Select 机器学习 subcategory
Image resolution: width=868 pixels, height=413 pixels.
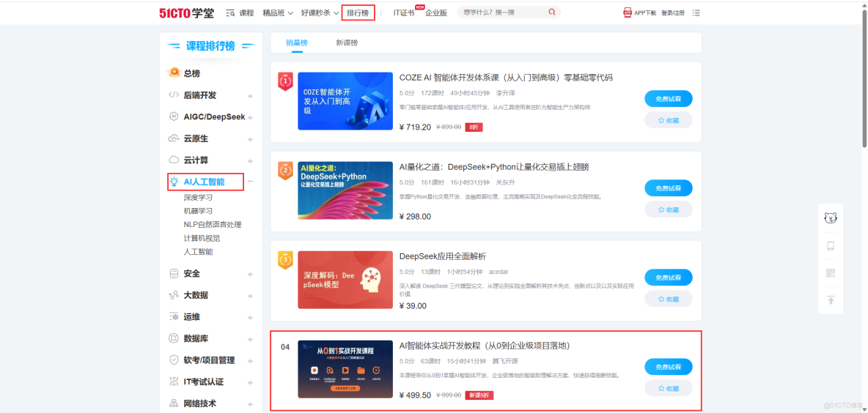click(198, 211)
